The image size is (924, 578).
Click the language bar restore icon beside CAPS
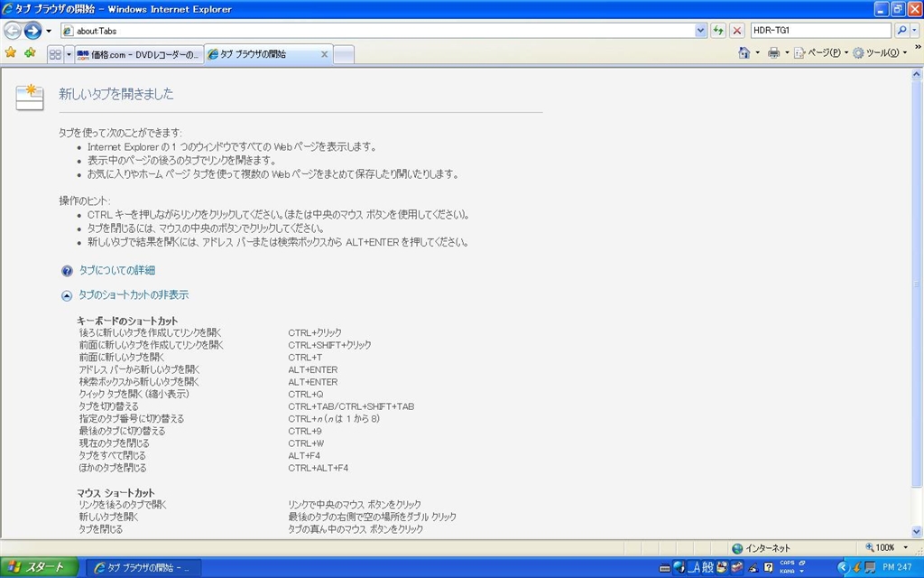(802, 563)
